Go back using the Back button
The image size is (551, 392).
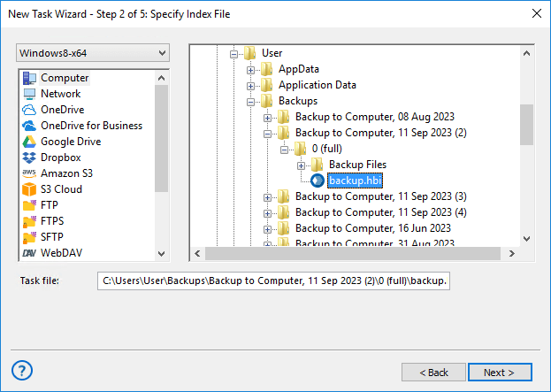coord(433,373)
